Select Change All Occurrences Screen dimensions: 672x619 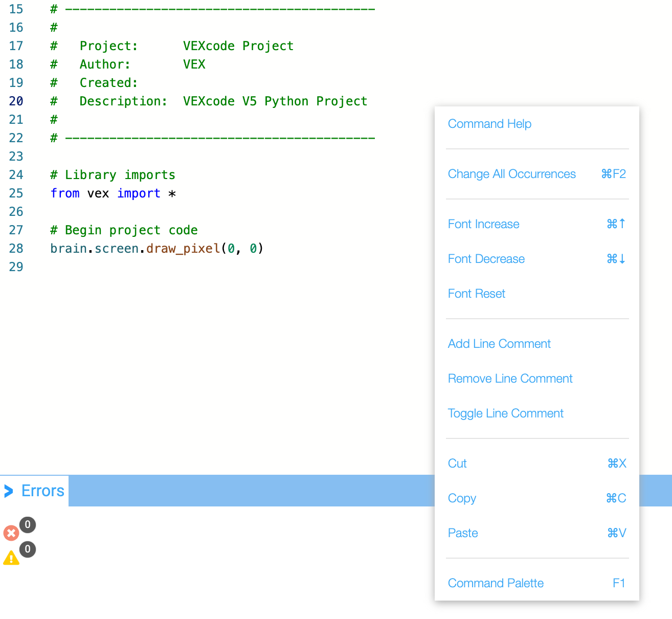pos(511,174)
